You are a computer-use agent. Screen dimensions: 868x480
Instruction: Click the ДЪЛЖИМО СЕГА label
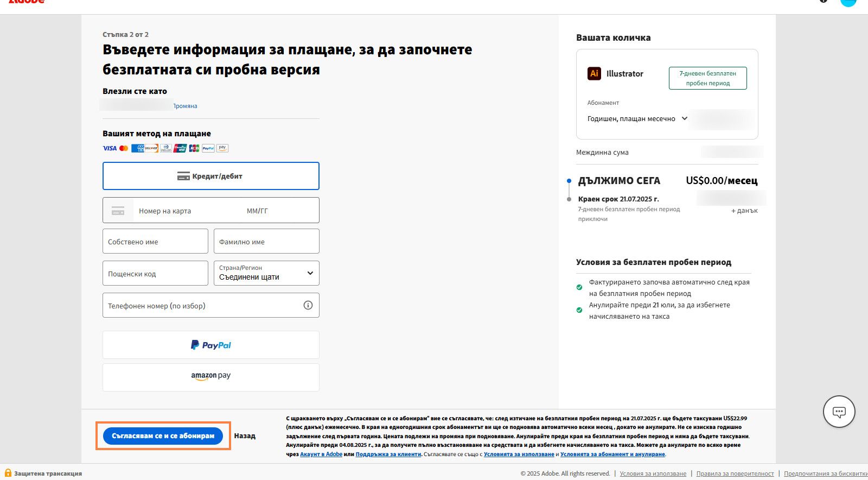(x=619, y=181)
